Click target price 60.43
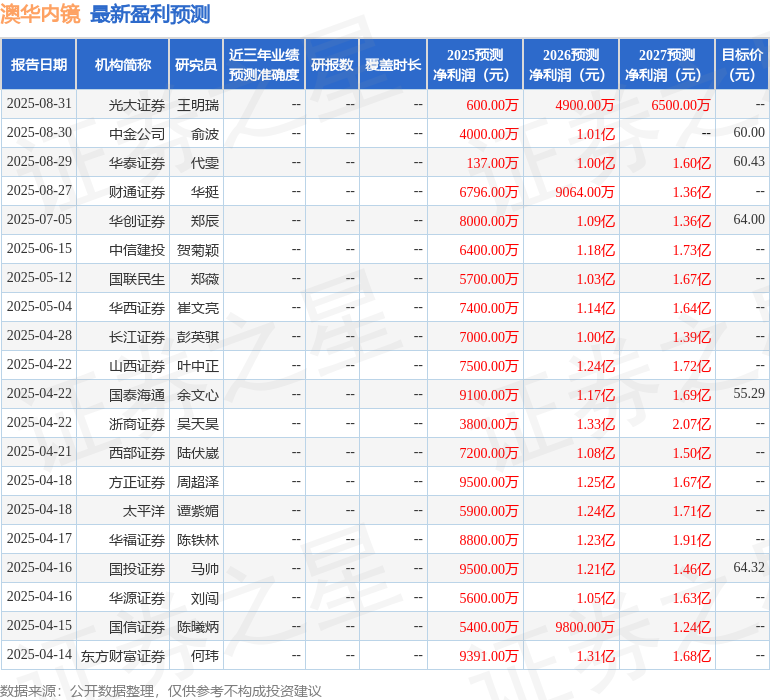This screenshot has width=770, height=700. tap(749, 161)
